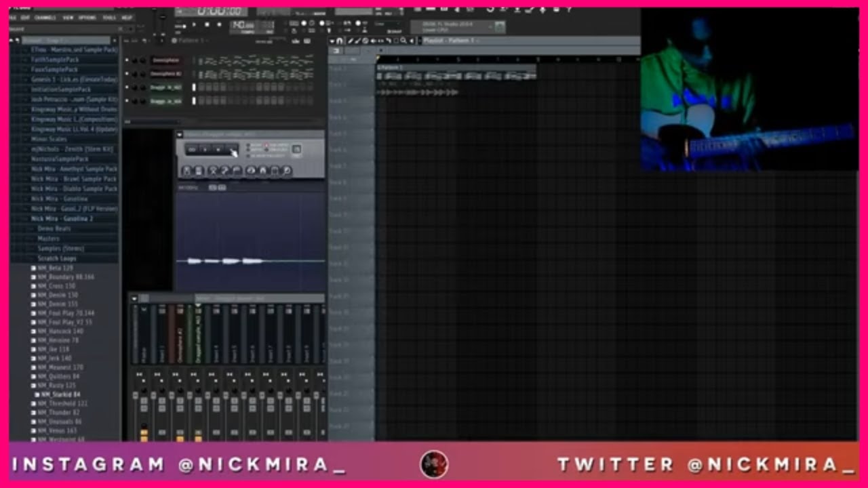Open the OPTIONS menu
Viewport: 868px width, 488px height.
click(x=87, y=18)
